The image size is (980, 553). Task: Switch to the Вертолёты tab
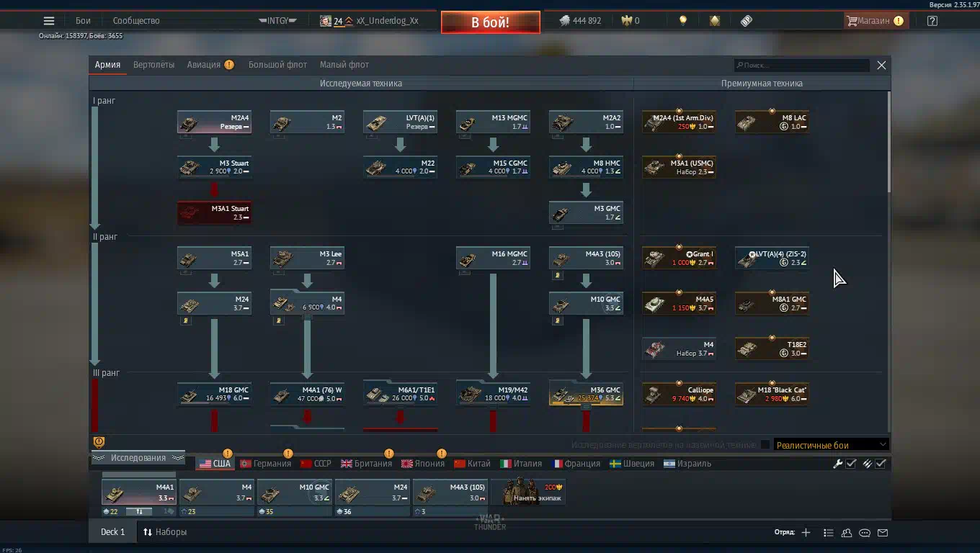153,65
